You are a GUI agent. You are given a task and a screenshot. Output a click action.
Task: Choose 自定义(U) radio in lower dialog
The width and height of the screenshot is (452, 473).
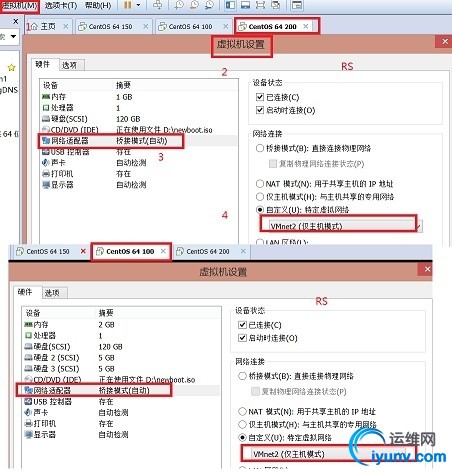click(242, 437)
